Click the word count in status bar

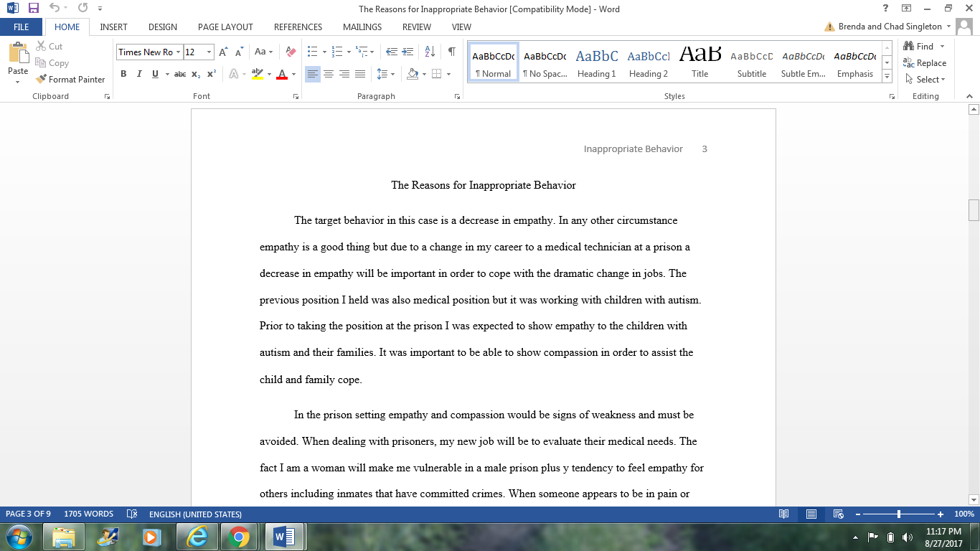(x=88, y=514)
